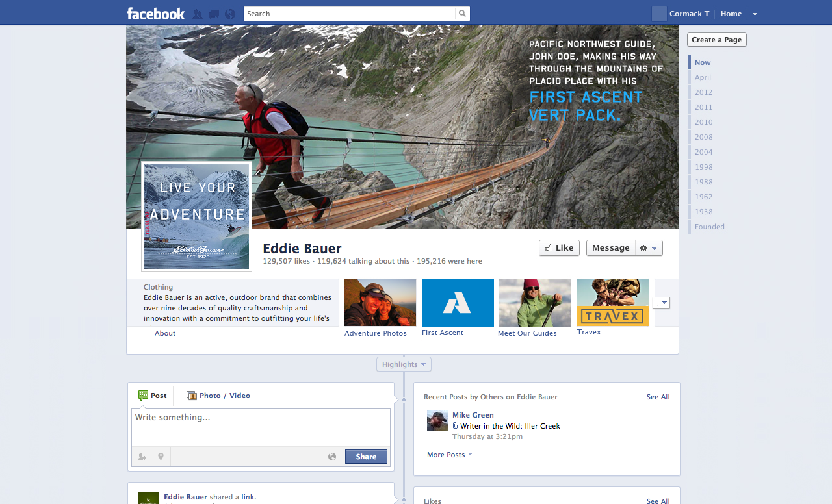Click See All for Recent Posts
This screenshot has width=832, height=504.
tap(658, 397)
